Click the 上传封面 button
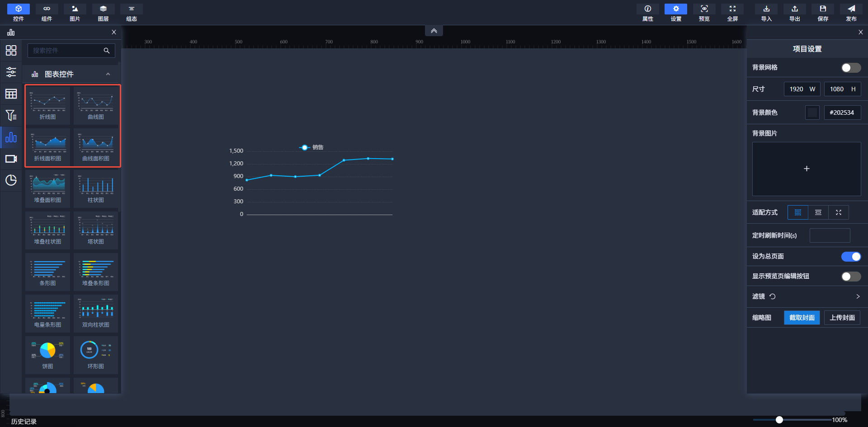 click(842, 318)
